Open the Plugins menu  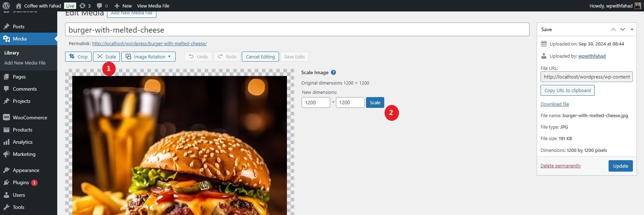pyautogui.click(x=21, y=182)
